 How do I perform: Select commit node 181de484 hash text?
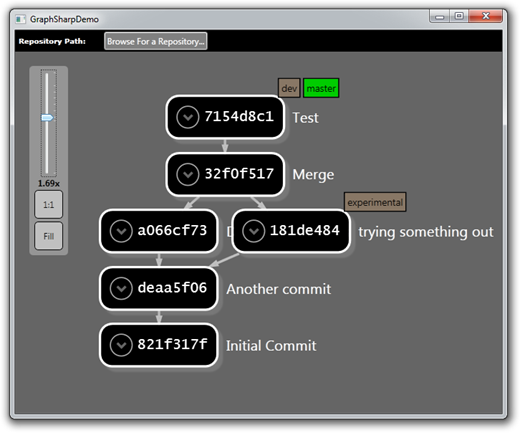305,230
